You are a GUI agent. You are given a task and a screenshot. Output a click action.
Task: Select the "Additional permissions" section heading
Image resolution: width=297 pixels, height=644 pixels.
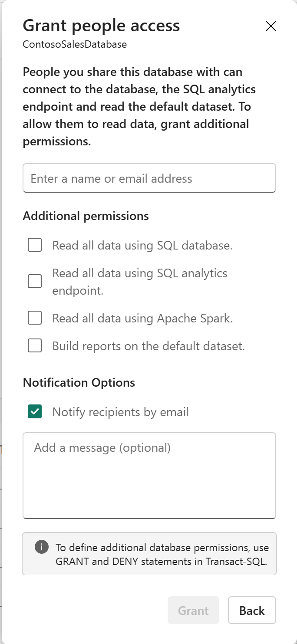tap(86, 216)
